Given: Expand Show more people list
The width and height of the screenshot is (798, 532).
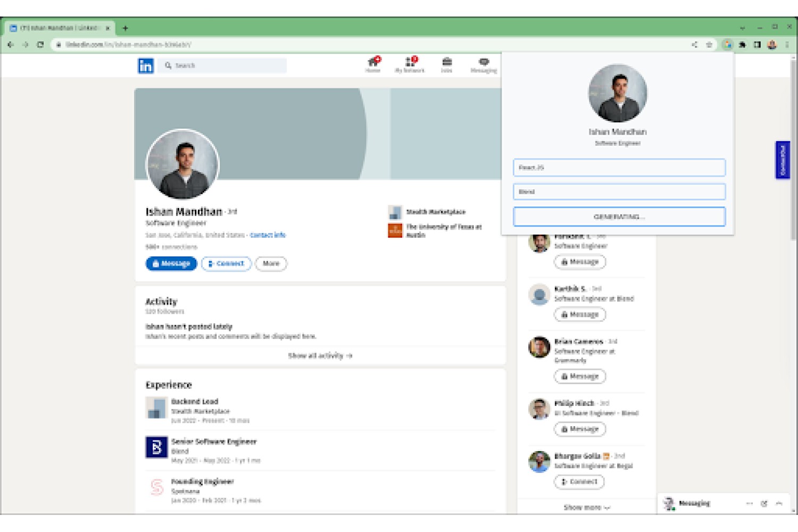Looking at the screenshot, I should pyautogui.click(x=586, y=508).
